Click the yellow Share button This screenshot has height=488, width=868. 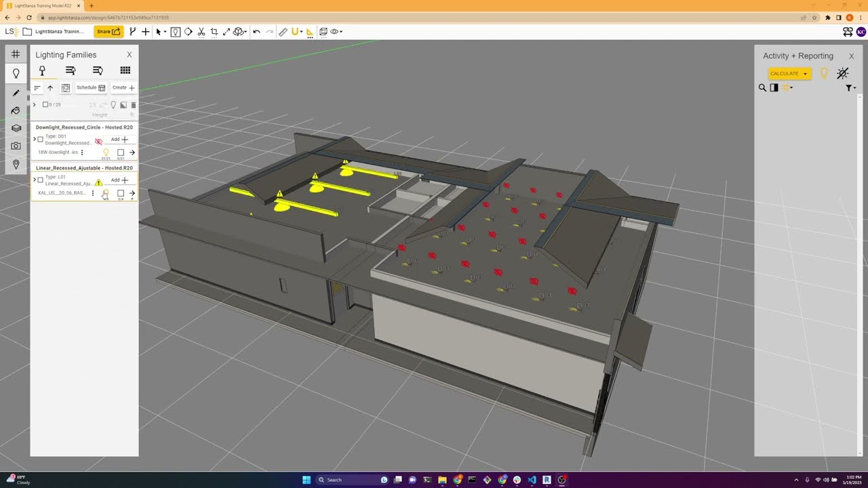[108, 32]
